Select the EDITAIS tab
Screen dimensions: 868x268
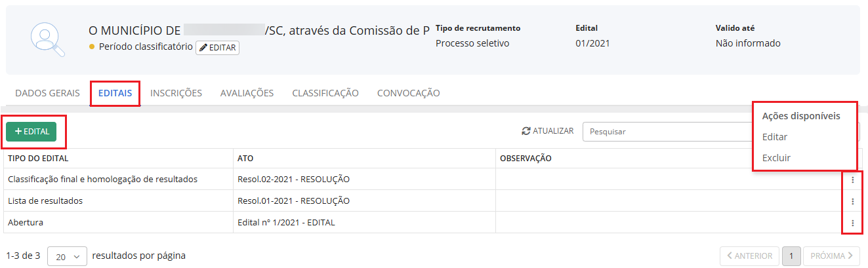pos(115,93)
